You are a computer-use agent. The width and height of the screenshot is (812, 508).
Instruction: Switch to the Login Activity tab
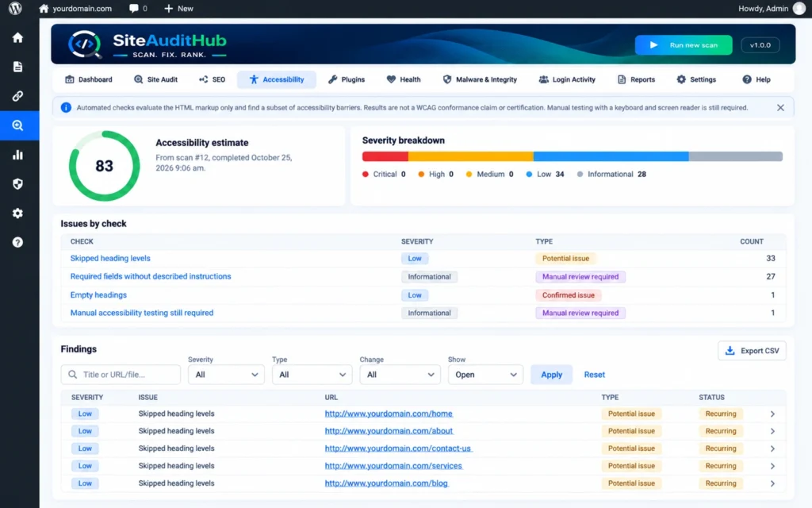coord(567,79)
